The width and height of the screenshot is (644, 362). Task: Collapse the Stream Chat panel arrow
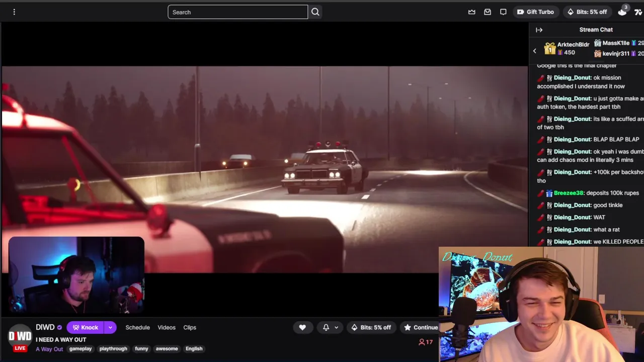click(x=539, y=30)
